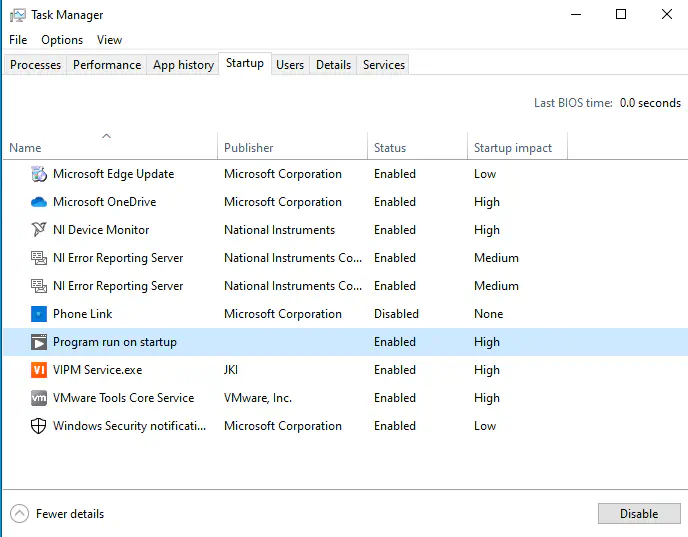Click the Phone Link icon

39,314
